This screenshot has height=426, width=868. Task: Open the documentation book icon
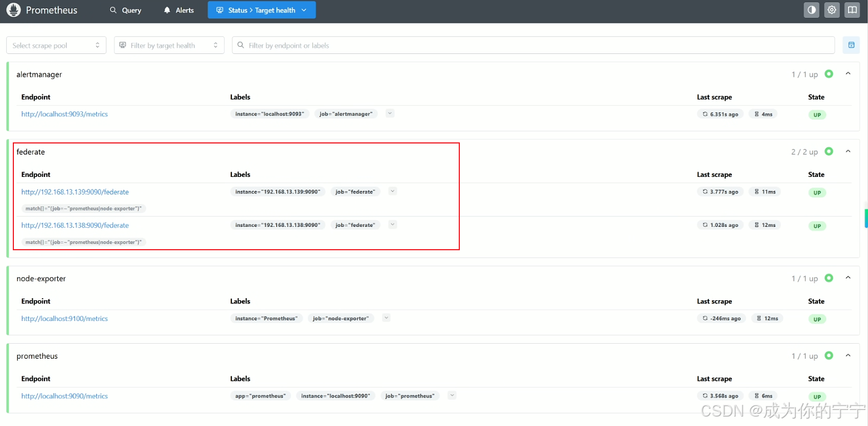pyautogui.click(x=852, y=10)
